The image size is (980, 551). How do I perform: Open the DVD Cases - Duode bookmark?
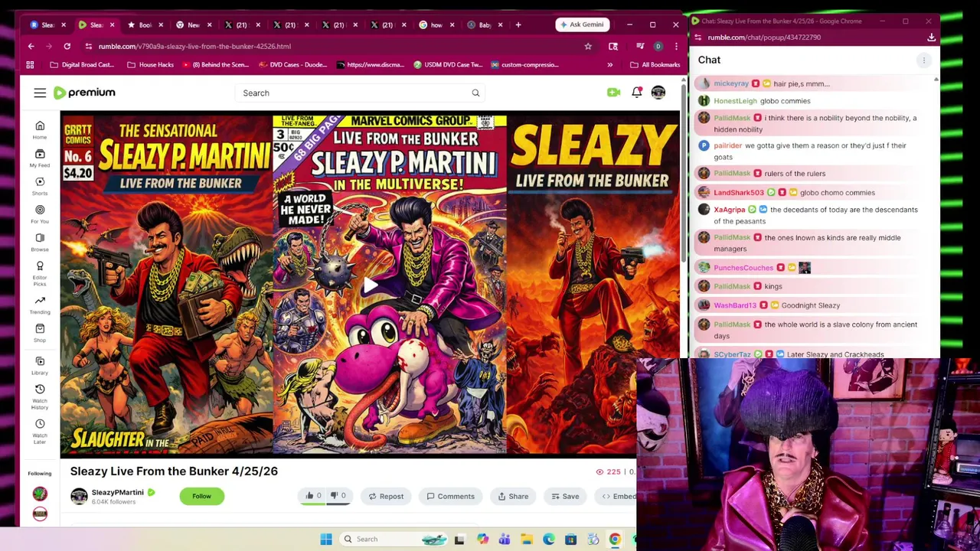pyautogui.click(x=293, y=64)
